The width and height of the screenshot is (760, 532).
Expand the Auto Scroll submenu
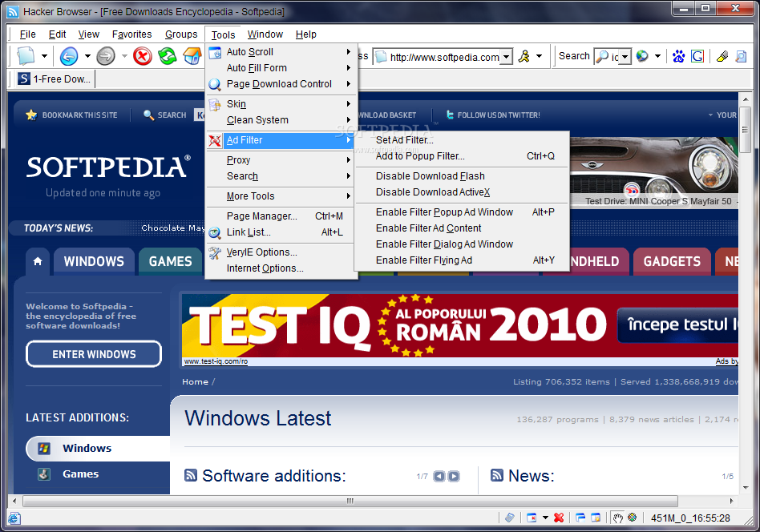(281, 52)
